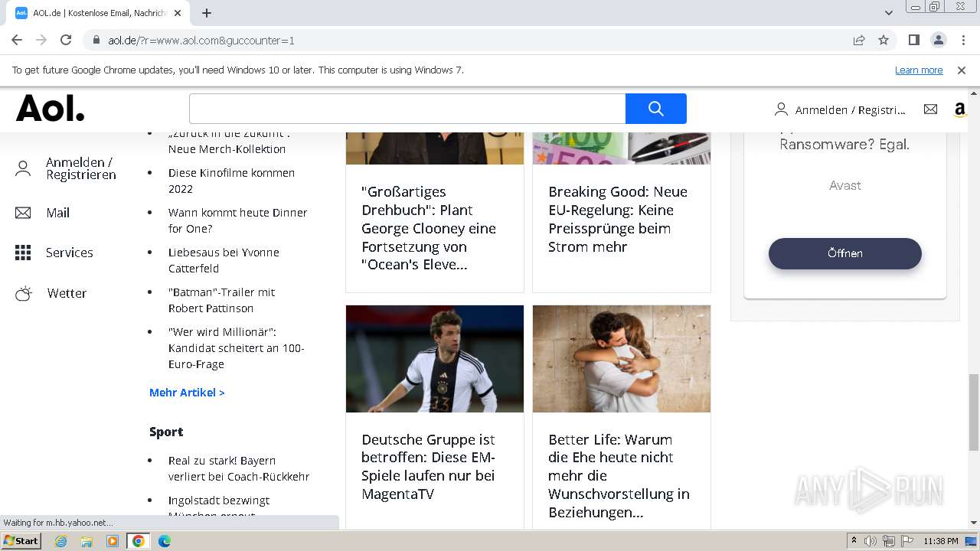Open Windows Media Player from taskbar
This screenshot has height=551, width=980.
[113, 541]
